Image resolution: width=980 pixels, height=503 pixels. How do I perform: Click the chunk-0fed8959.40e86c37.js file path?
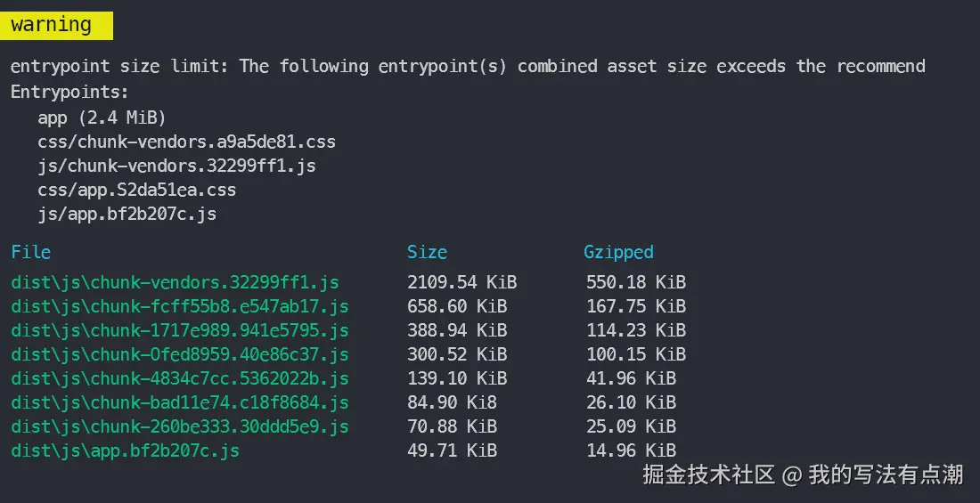coord(179,354)
